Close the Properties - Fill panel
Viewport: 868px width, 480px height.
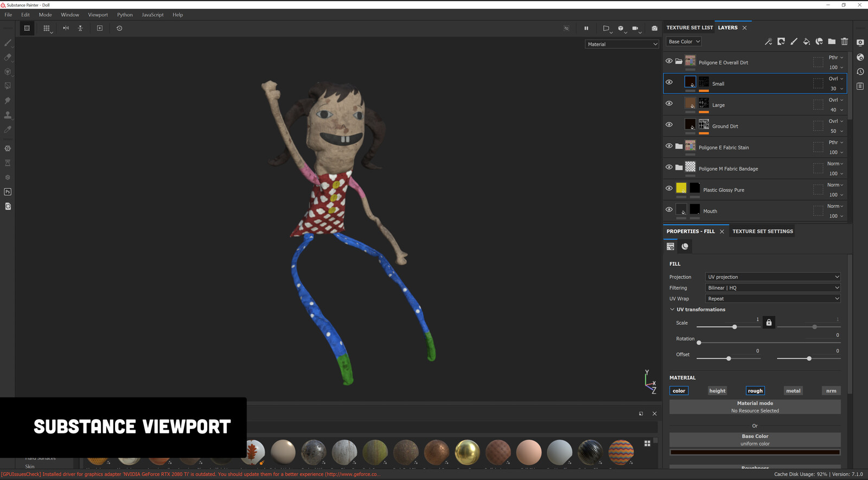click(x=722, y=232)
